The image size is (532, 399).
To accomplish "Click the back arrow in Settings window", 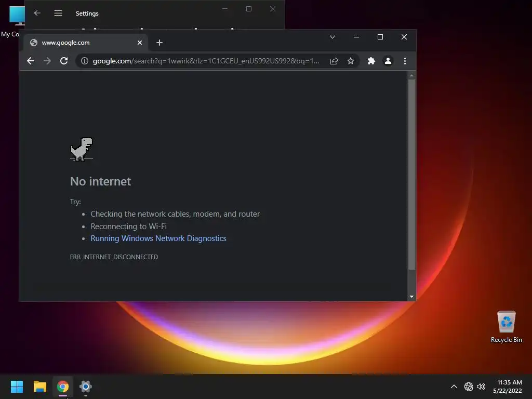I will click(x=37, y=13).
